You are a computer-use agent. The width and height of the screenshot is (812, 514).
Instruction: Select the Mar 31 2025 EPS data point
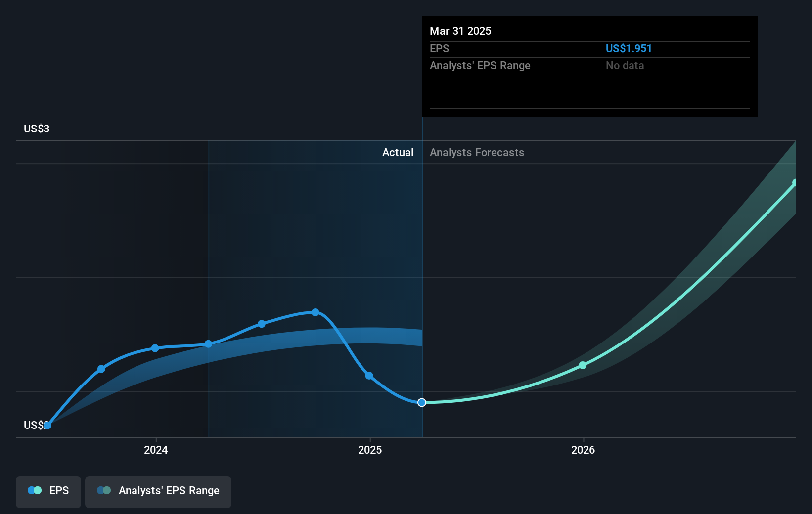pyautogui.click(x=422, y=403)
